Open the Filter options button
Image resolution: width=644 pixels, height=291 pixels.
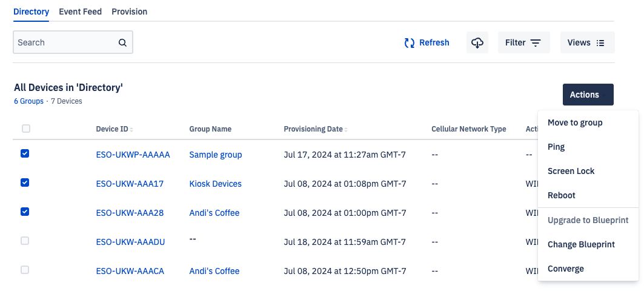523,42
